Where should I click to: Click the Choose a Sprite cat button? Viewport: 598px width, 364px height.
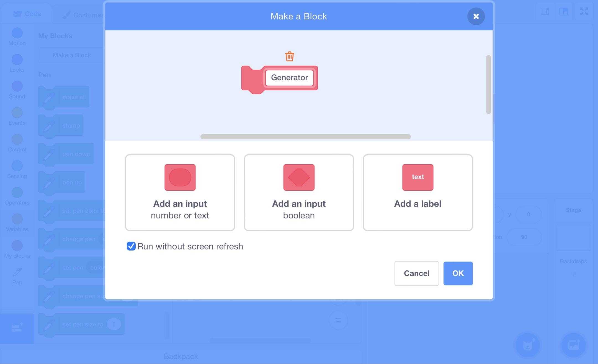click(528, 345)
